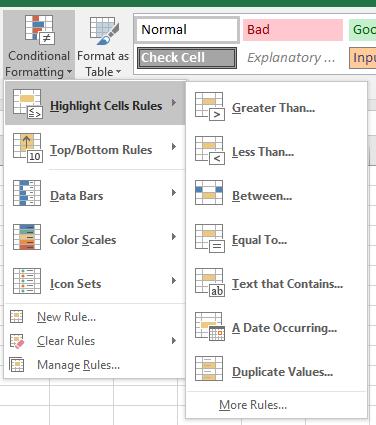
Task: Expand the Top/Bottom Rules submenu arrow
Action: click(x=174, y=147)
